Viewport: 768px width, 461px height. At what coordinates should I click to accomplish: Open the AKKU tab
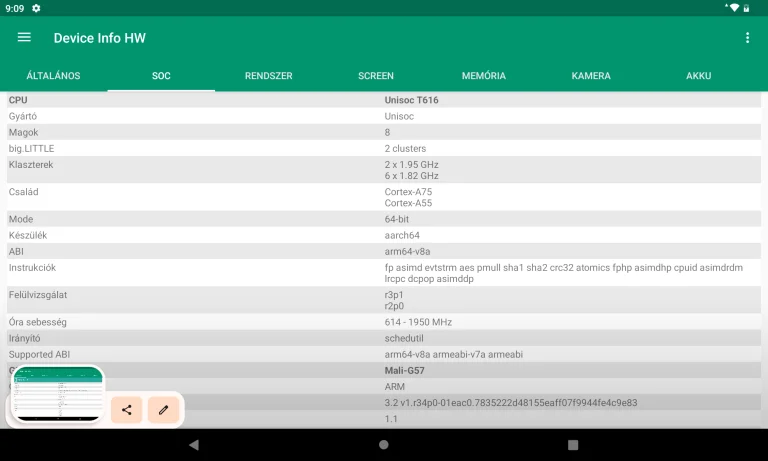pyautogui.click(x=698, y=76)
